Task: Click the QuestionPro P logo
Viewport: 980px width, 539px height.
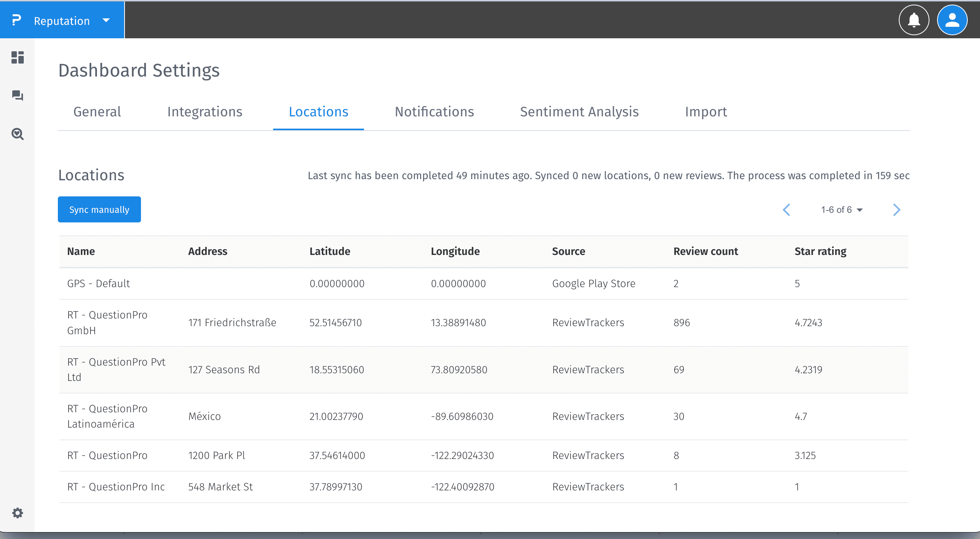Action: (16, 20)
